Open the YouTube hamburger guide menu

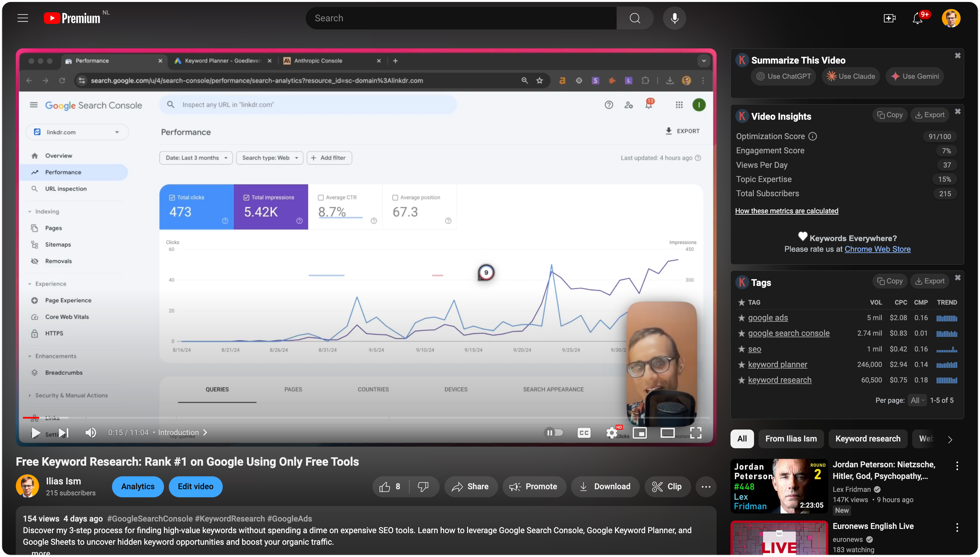coord(23,18)
